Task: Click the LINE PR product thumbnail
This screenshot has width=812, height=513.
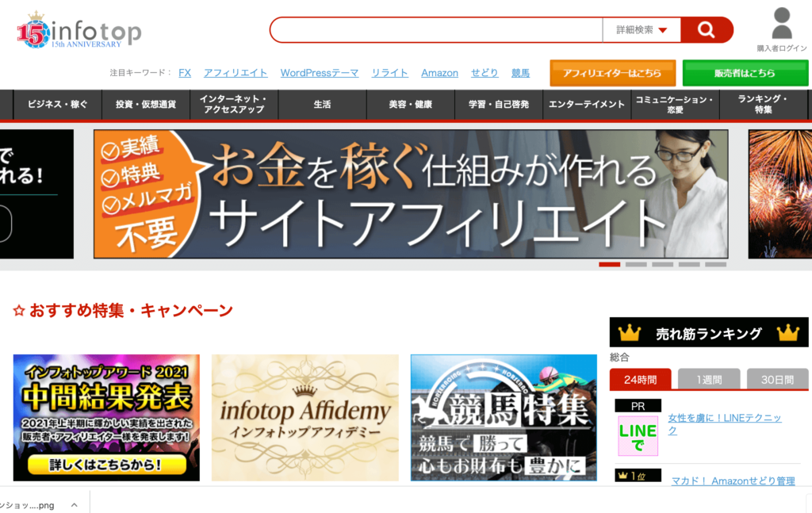Action: [x=638, y=436]
